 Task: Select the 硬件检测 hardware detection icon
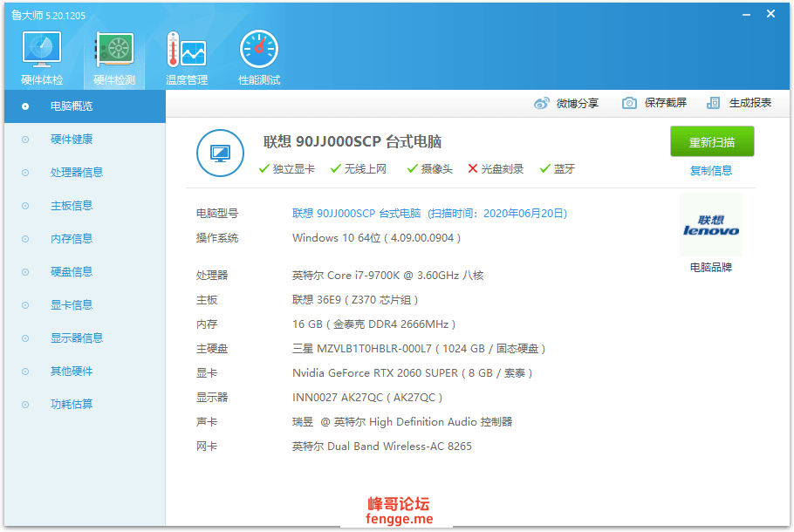(x=114, y=58)
